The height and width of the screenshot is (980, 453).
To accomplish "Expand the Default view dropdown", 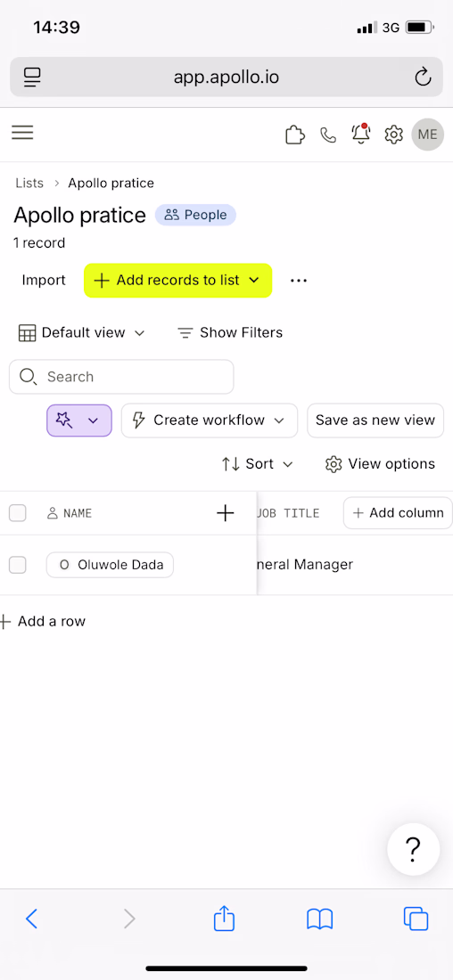I will pos(81,332).
